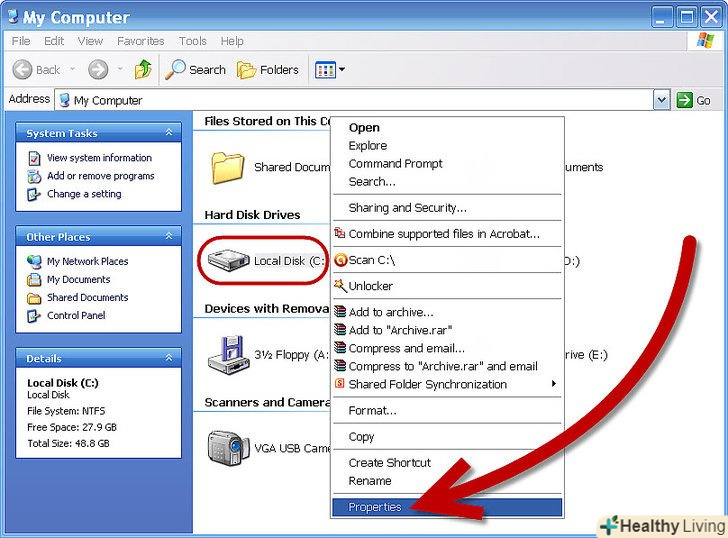This screenshot has height=538, width=728.
Task: Click Add or remove programs link
Action: tap(101, 176)
